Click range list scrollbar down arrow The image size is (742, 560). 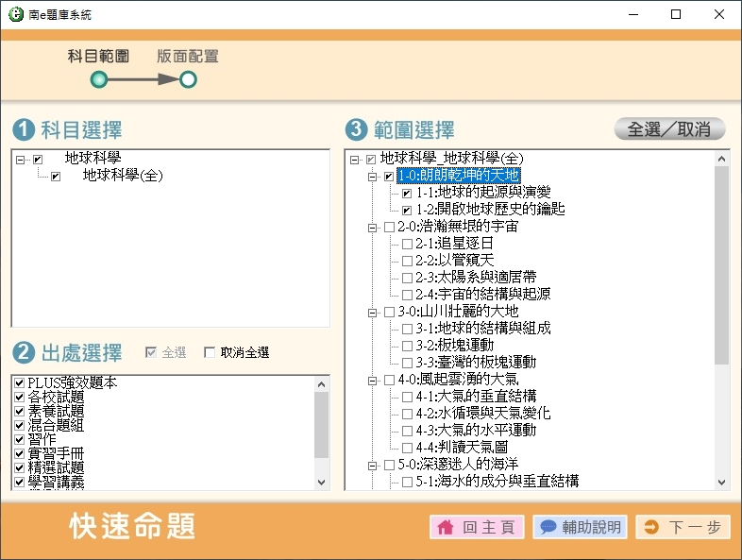(721, 483)
